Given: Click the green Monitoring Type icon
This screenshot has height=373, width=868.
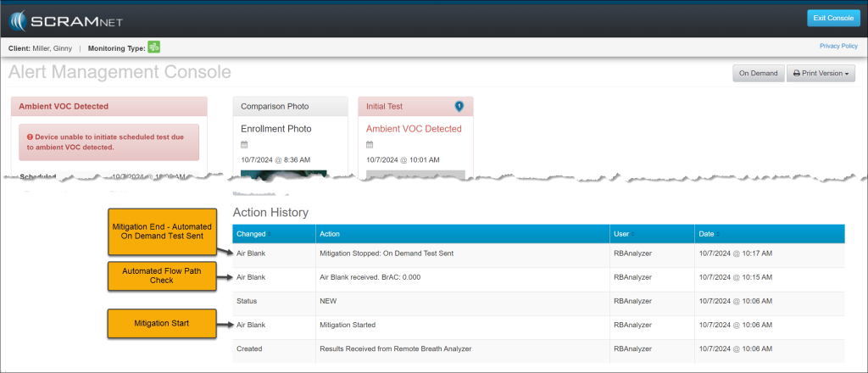Looking at the screenshot, I should tap(154, 47).
